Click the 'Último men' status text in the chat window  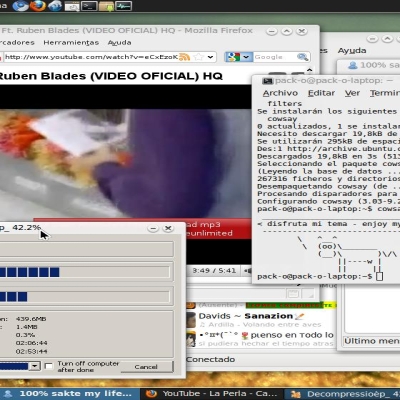coord(372,341)
